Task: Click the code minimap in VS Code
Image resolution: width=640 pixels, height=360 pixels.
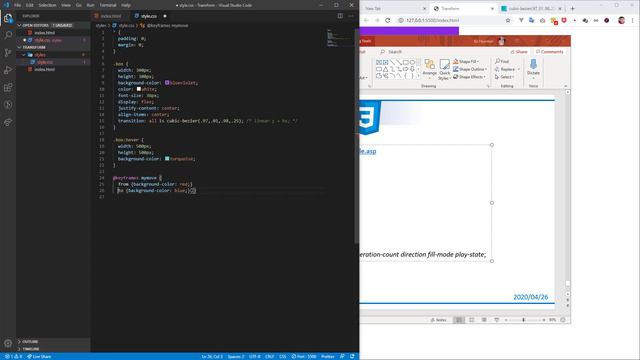Action: point(338,39)
